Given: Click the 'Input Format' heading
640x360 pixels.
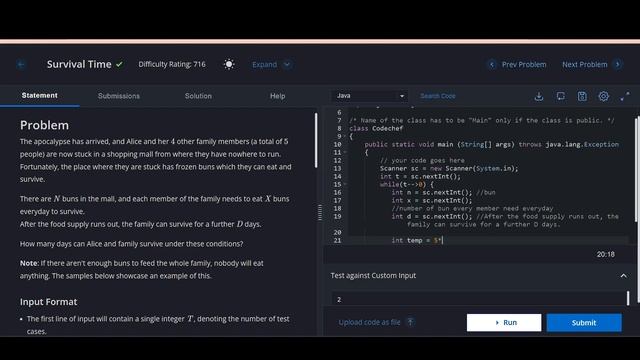Looking at the screenshot, I should tap(48, 302).
